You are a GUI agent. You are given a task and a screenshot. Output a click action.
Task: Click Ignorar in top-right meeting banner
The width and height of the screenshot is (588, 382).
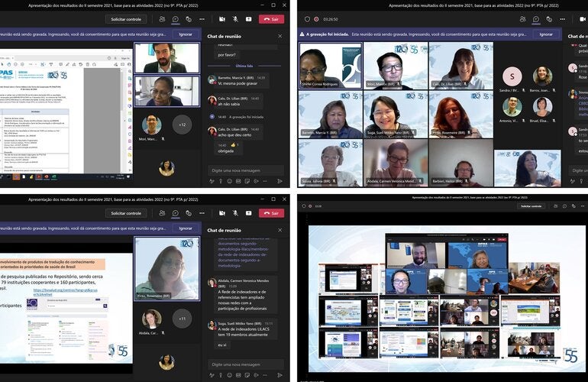545,34
